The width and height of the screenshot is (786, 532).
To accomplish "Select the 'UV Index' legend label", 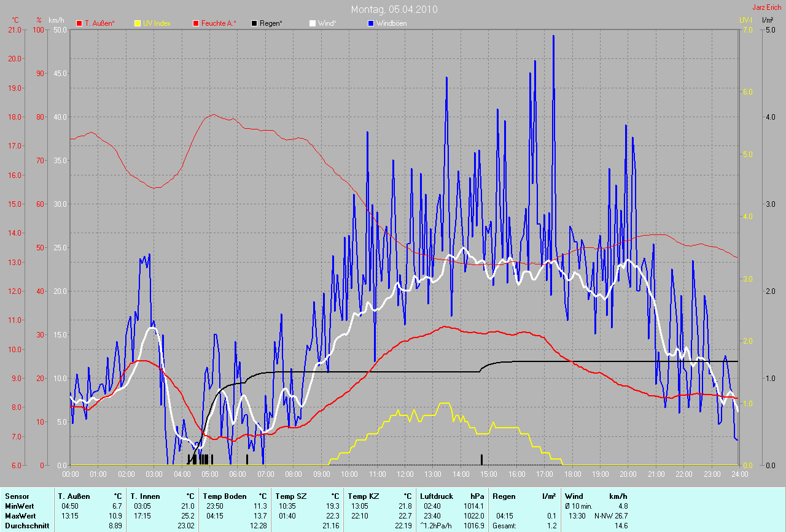I will click(x=157, y=23).
